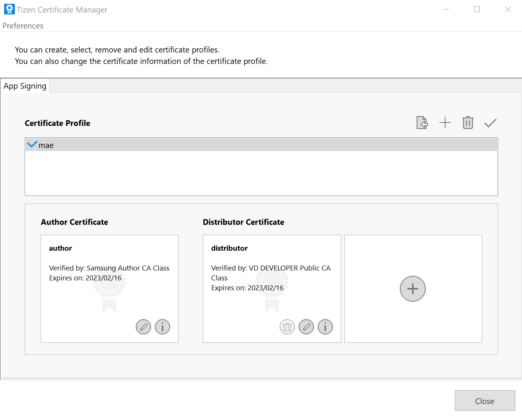Screen dimensions: 522x420
Task: Delete the selected certificate profile
Action: point(468,123)
